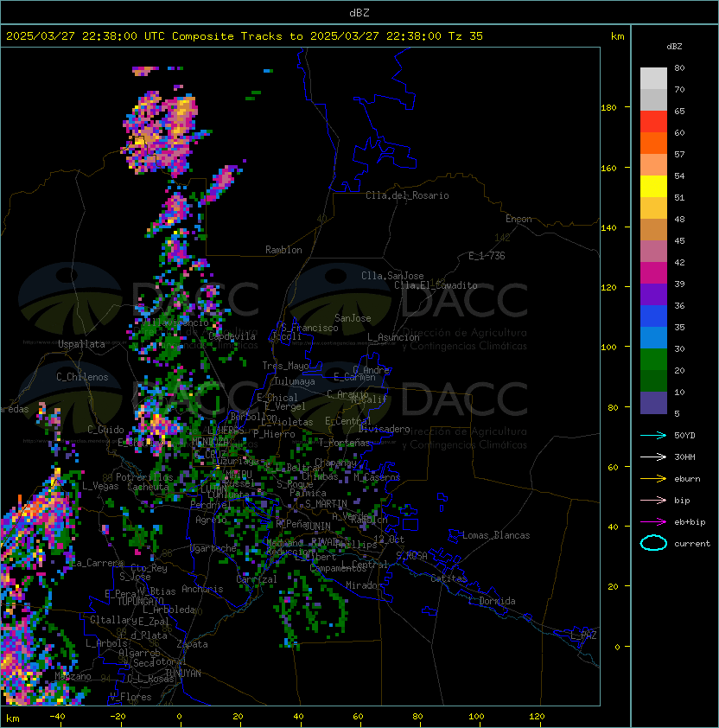The image size is (719, 728).
Task: Click the 'dBZ' title at top center
Action: click(359, 13)
